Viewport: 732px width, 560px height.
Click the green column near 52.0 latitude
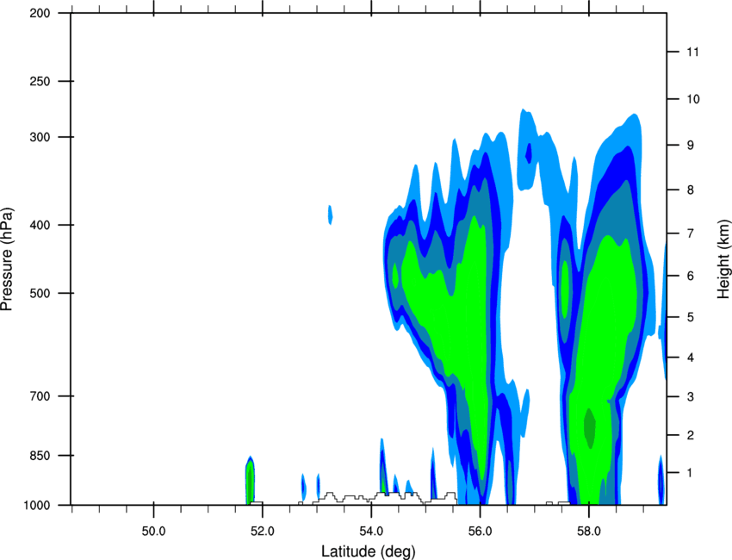[x=251, y=481]
